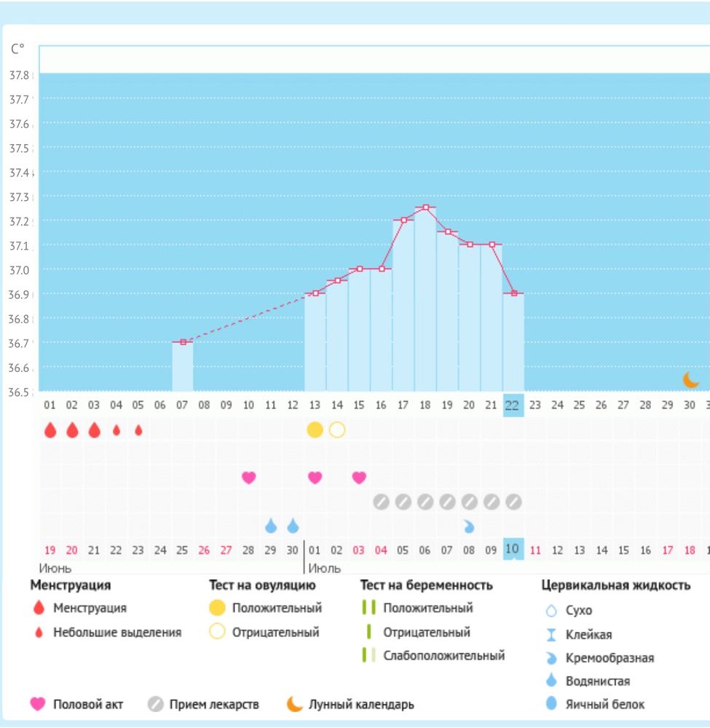710x728 pixels.
Task: Select the heart icon on cycle day 15
Action: click(x=359, y=478)
